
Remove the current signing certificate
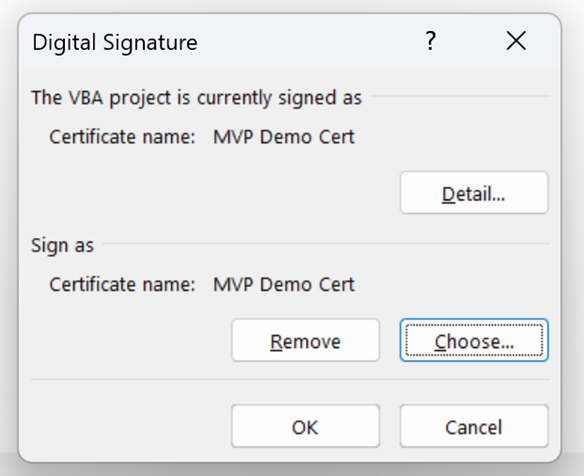[x=305, y=340]
